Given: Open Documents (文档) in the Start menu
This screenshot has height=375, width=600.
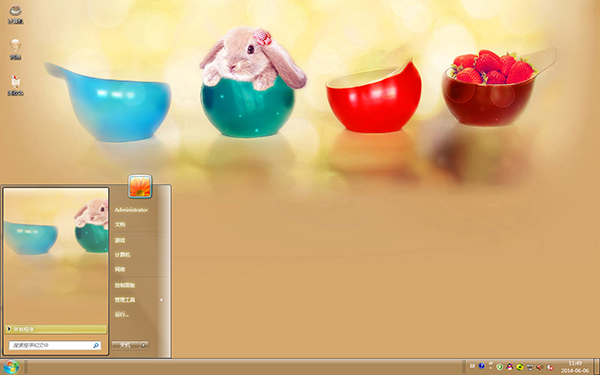Looking at the screenshot, I should click(x=120, y=225).
